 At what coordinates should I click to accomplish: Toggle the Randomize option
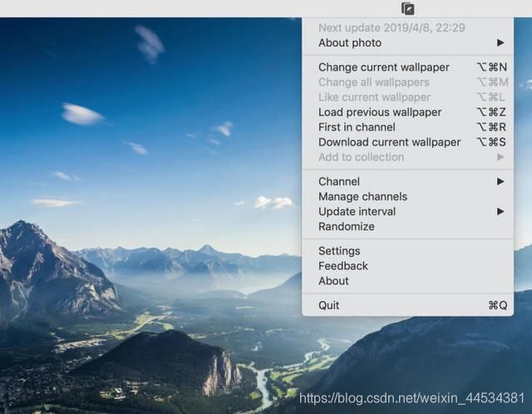pyautogui.click(x=407, y=226)
